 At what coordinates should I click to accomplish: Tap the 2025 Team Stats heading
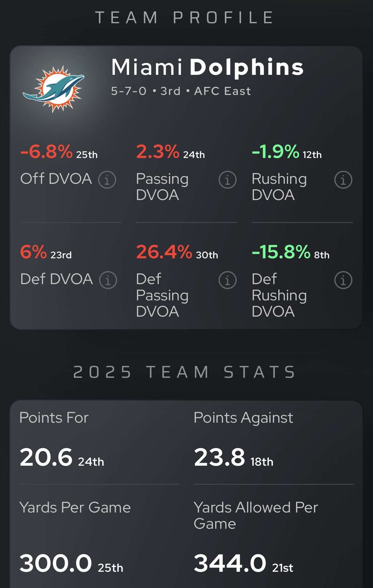(185, 372)
